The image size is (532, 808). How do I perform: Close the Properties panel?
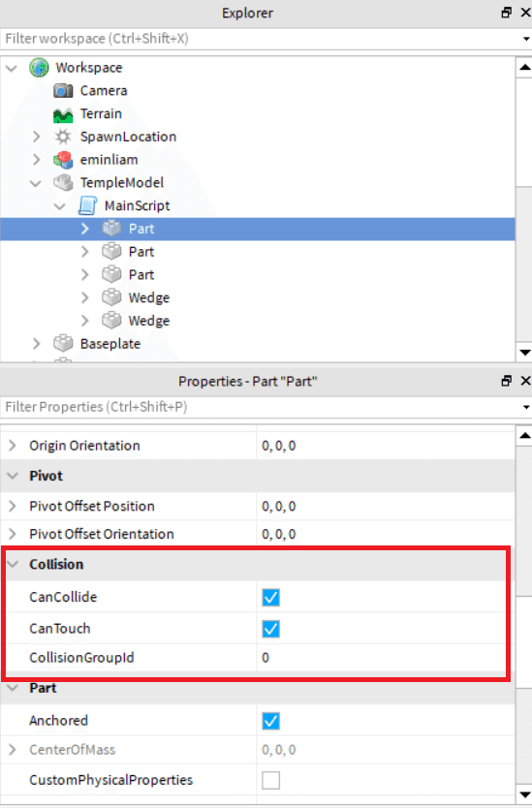pyautogui.click(x=525, y=381)
